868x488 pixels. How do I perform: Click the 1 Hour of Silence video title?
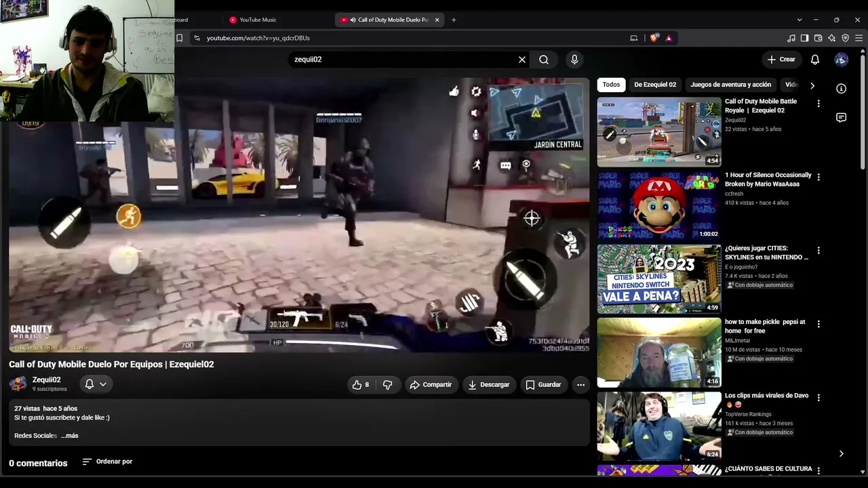pos(768,179)
